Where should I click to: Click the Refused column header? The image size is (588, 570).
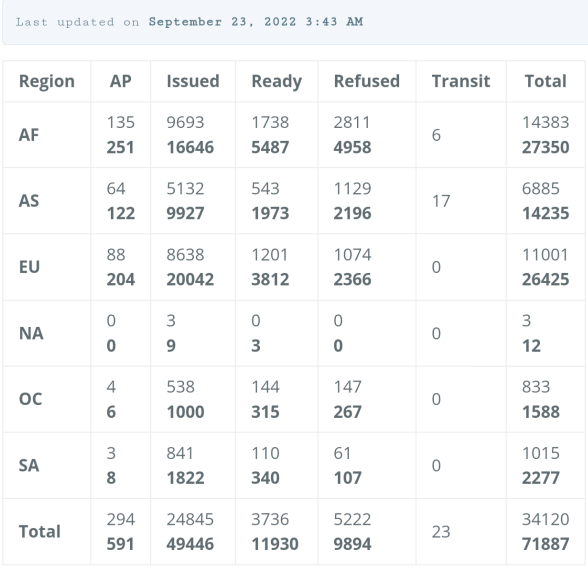367,81
